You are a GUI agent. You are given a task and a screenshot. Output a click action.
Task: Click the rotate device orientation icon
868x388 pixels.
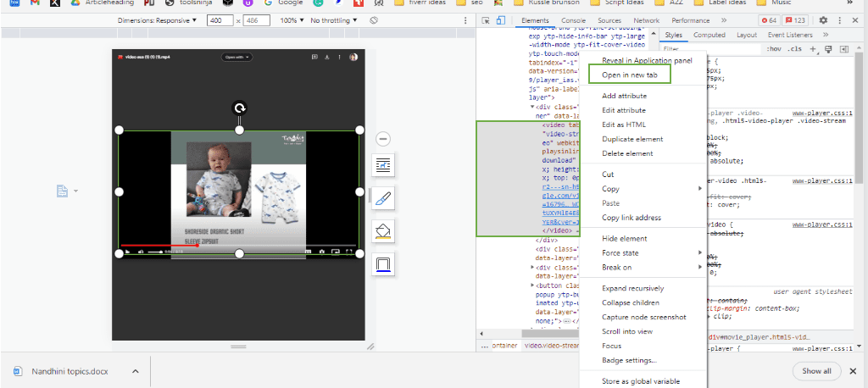[x=374, y=20]
